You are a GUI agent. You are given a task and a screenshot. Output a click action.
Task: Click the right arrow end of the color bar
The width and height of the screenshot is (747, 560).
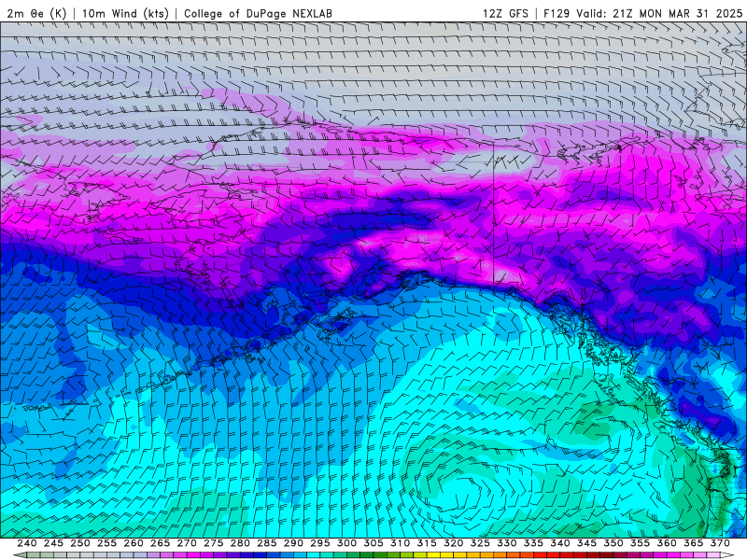click(x=726, y=555)
